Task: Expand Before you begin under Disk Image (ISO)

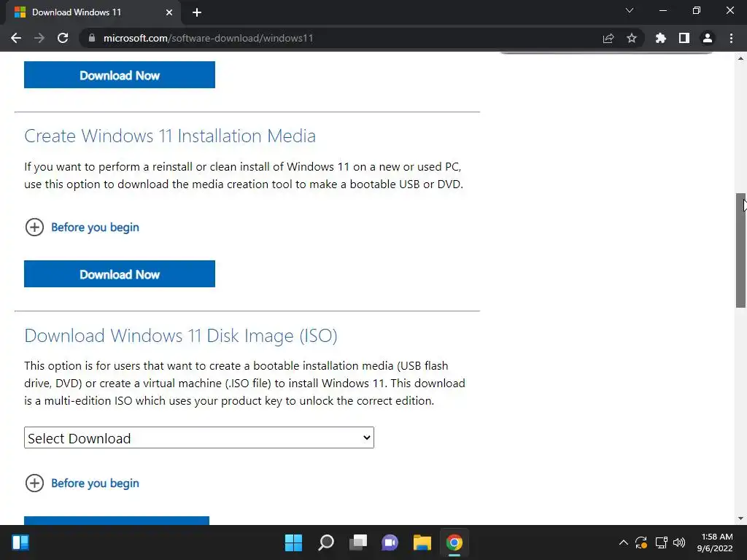Action: 95,483
